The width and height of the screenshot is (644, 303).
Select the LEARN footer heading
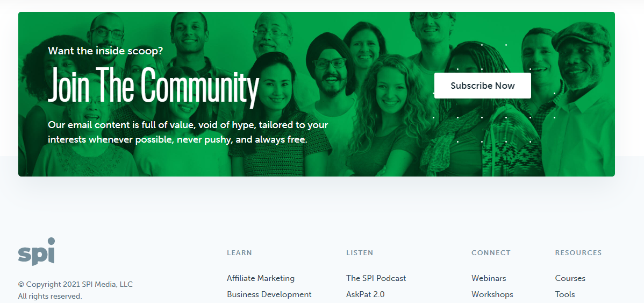click(239, 253)
